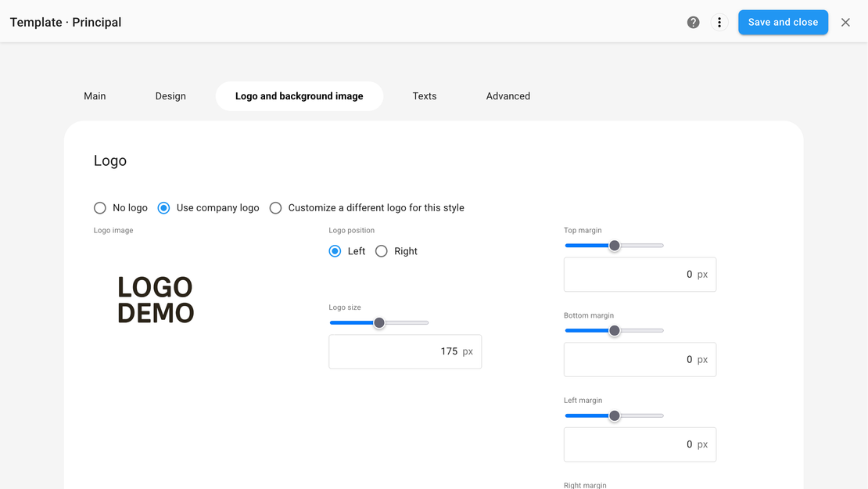Select Use company logo option
868x489 pixels.
point(163,208)
